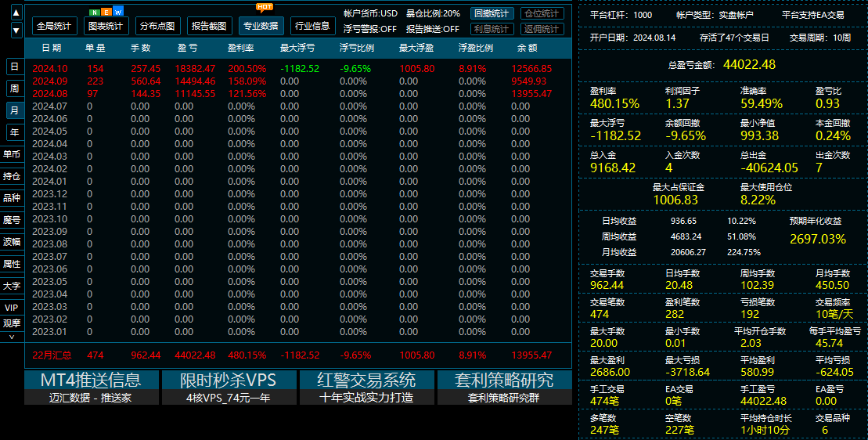This screenshot has height=440, width=868.
Task: Click the 日期 column header
Action: [x=52, y=49]
